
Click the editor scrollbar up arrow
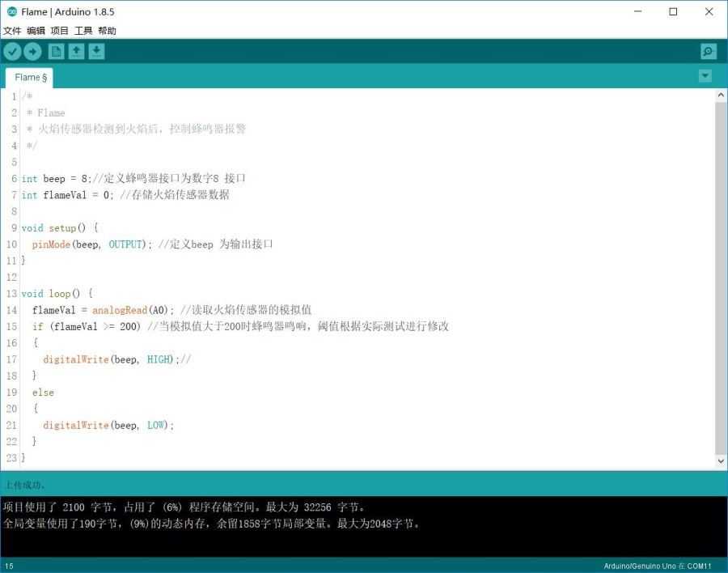721,95
